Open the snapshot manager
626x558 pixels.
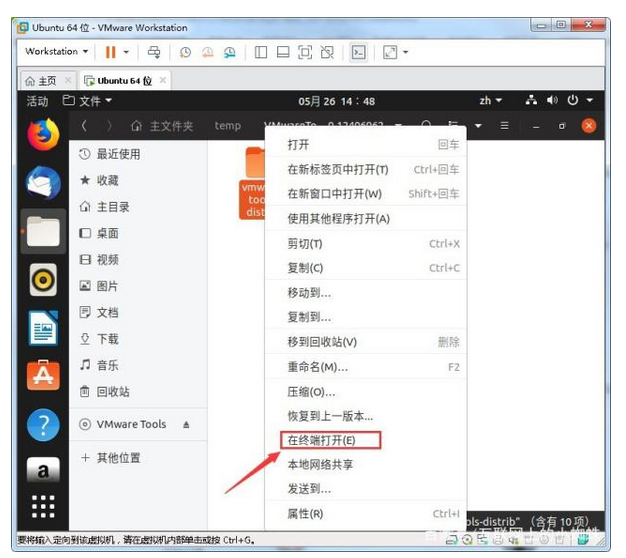pyautogui.click(x=230, y=52)
